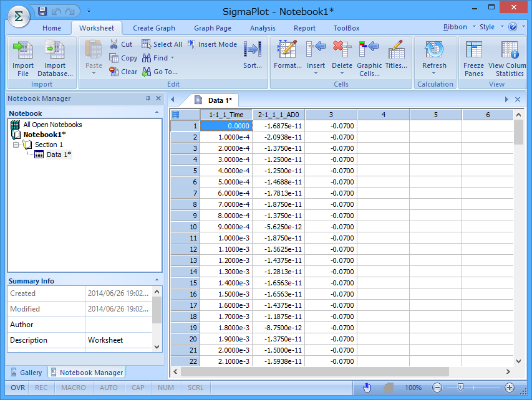This screenshot has height=400, width=532.
Task: Toggle AUTO indicator in status bar
Action: pos(109,388)
